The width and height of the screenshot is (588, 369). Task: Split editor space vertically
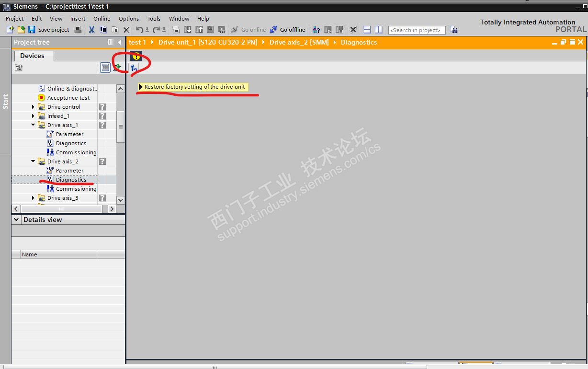tap(379, 30)
